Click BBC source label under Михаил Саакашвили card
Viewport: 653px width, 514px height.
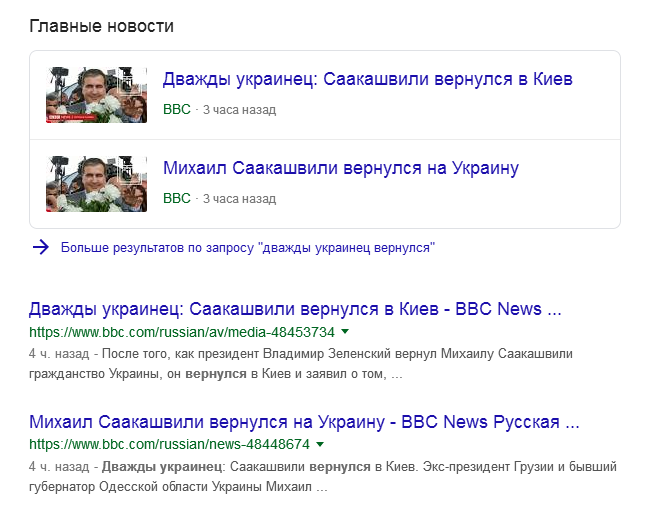177,198
